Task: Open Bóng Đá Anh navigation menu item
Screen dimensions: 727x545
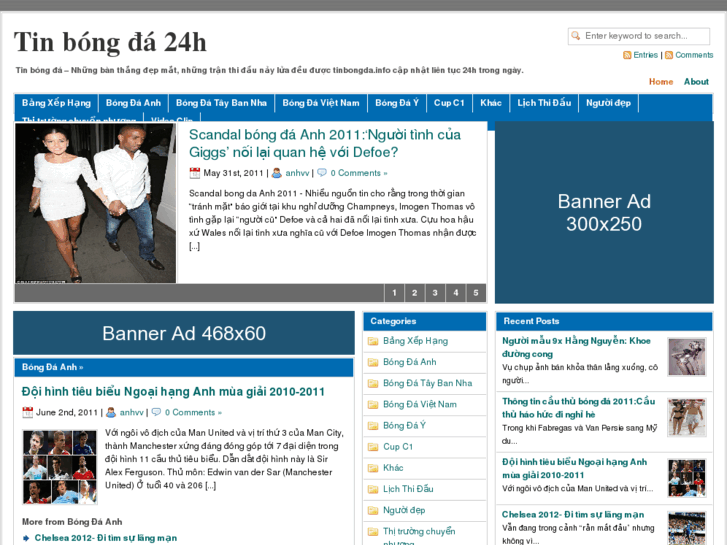Action: click(133, 103)
